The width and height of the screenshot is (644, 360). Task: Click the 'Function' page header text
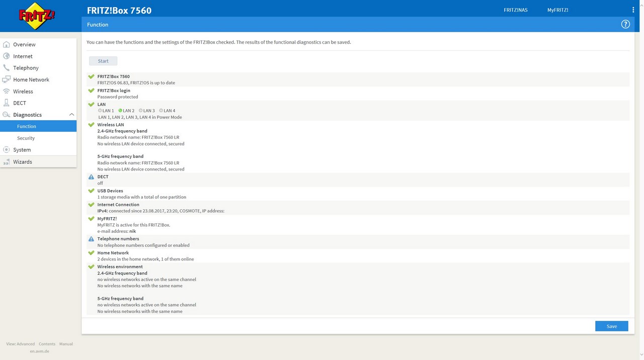point(98,25)
